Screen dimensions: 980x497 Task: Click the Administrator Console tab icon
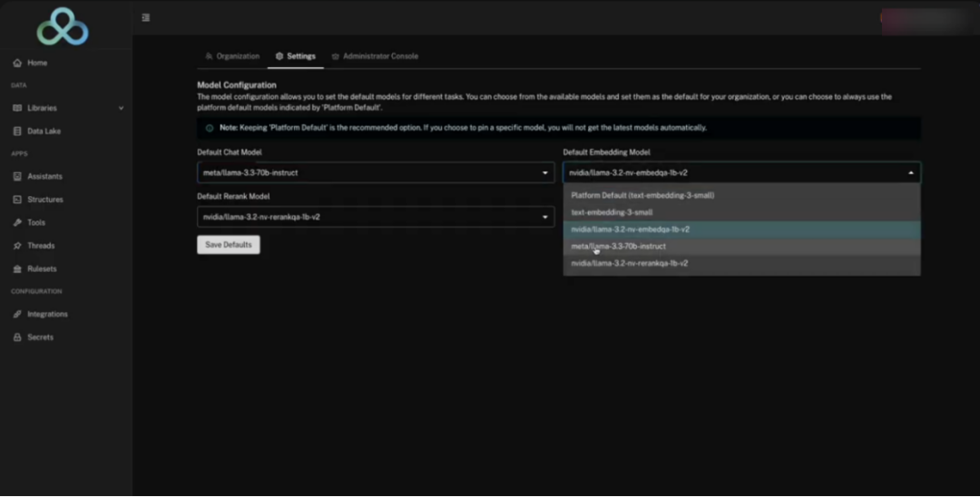pyautogui.click(x=336, y=56)
